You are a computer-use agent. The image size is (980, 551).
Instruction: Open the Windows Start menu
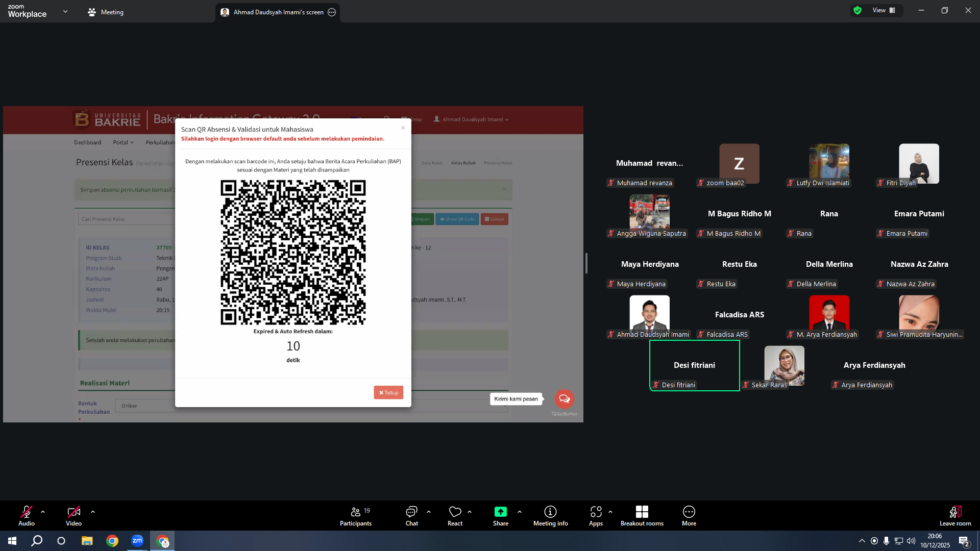tap(12, 541)
